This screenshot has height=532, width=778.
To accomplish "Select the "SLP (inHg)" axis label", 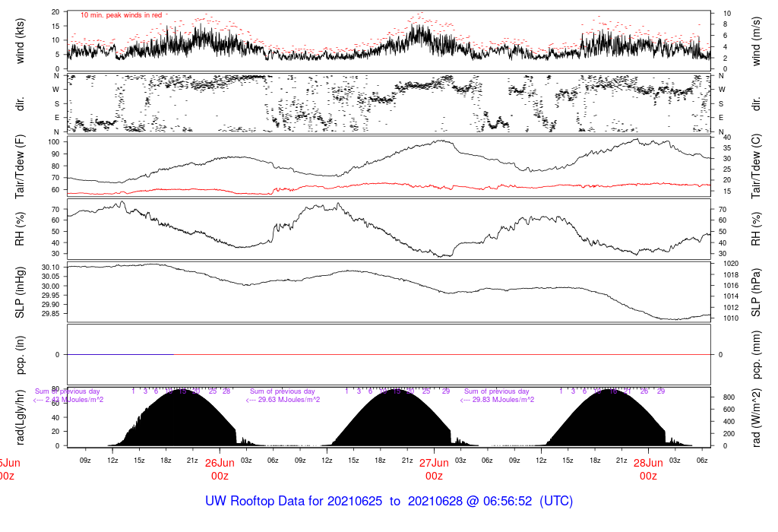I will click(20, 293).
